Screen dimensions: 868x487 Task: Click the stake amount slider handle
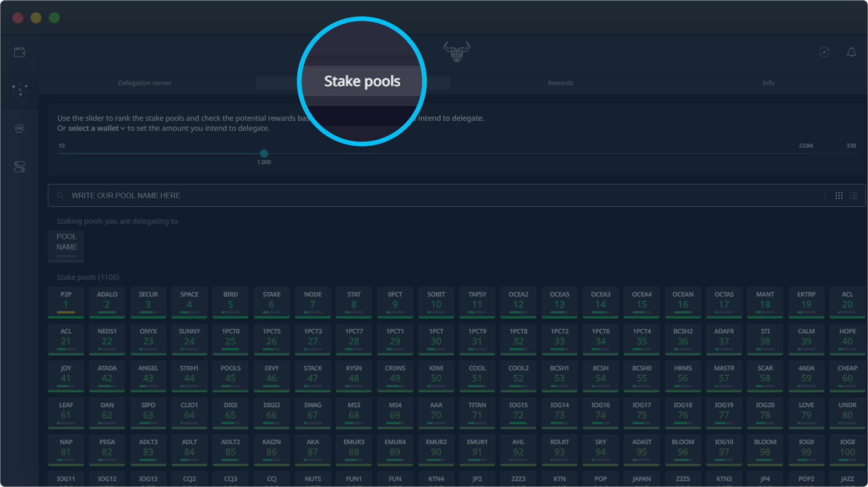click(264, 154)
